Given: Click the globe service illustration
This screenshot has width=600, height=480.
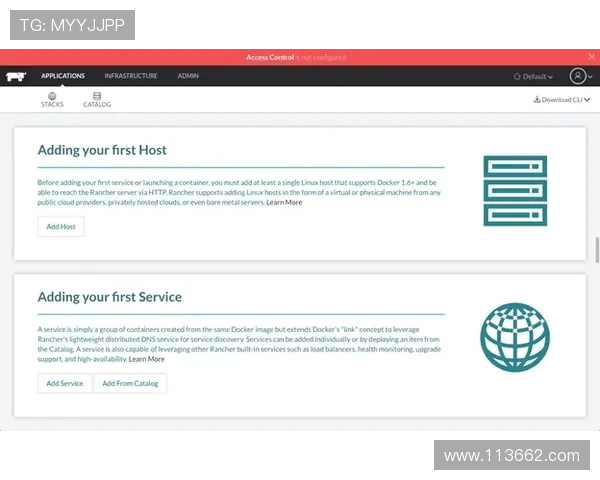Looking at the screenshot, I should coord(514,337).
